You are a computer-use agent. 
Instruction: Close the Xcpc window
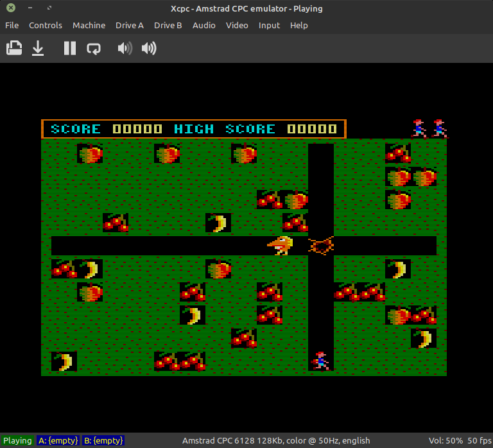pyautogui.click(x=11, y=8)
